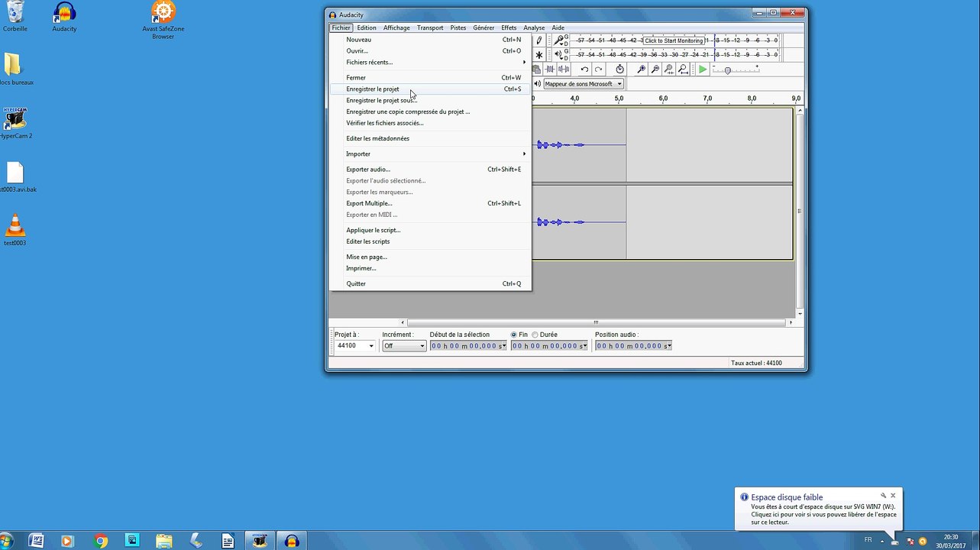Click the 7,0 mark on timeline ruler
Screen dimensions: 980x550
click(707, 99)
